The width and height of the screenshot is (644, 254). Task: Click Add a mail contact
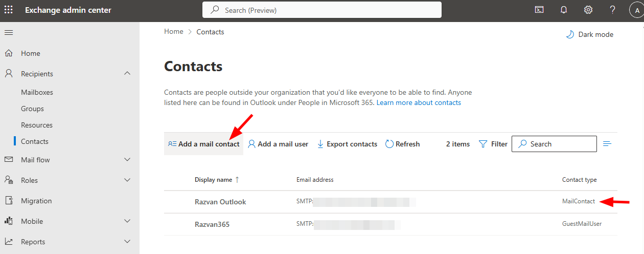[x=203, y=144]
